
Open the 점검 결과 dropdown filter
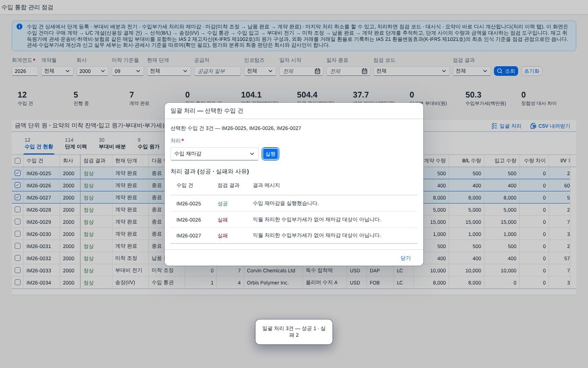[472, 71]
